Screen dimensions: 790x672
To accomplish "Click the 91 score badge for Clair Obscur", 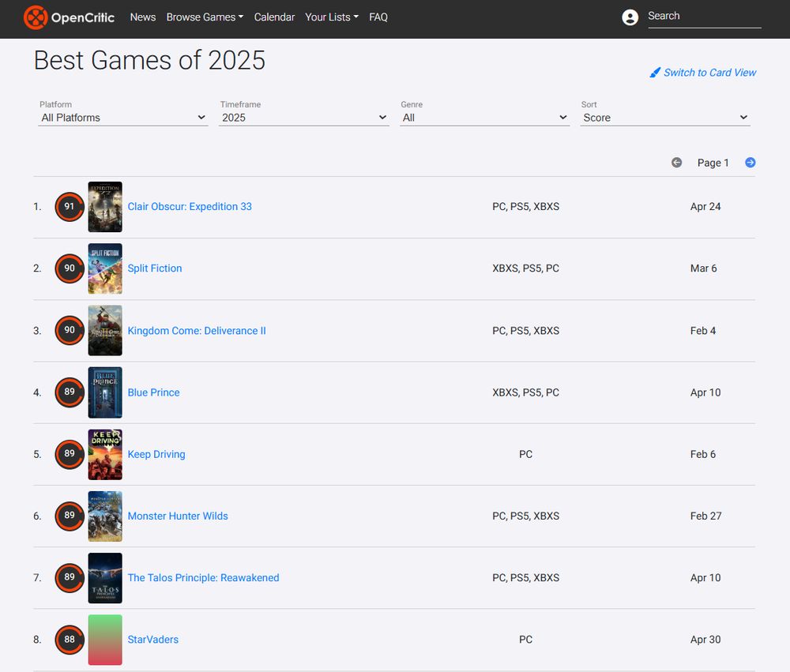I will 70,207.
